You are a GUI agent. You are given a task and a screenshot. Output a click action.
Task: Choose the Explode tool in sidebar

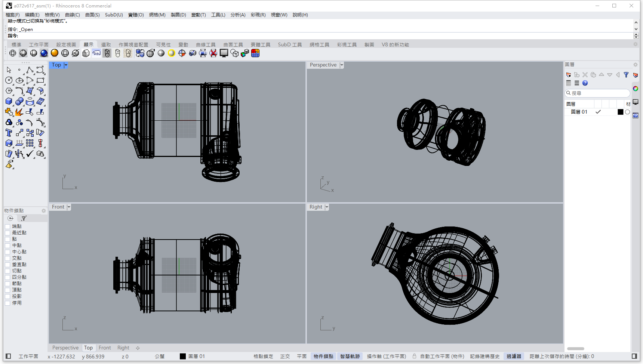tap(19, 112)
